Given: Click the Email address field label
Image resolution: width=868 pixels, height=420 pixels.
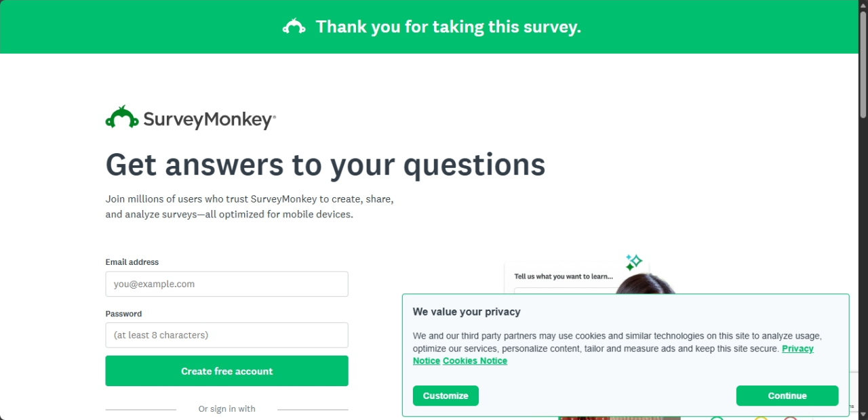Looking at the screenshot, I should click(x=132, y=262).
